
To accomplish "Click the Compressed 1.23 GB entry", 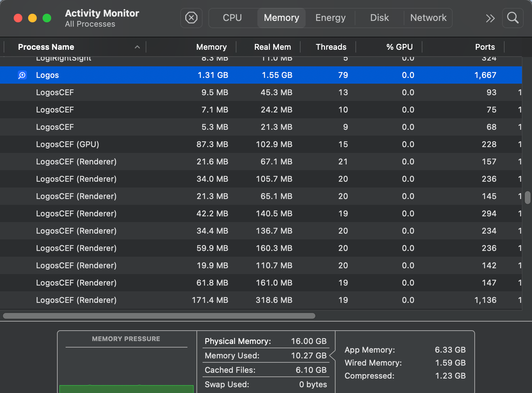I will (405, 376).
